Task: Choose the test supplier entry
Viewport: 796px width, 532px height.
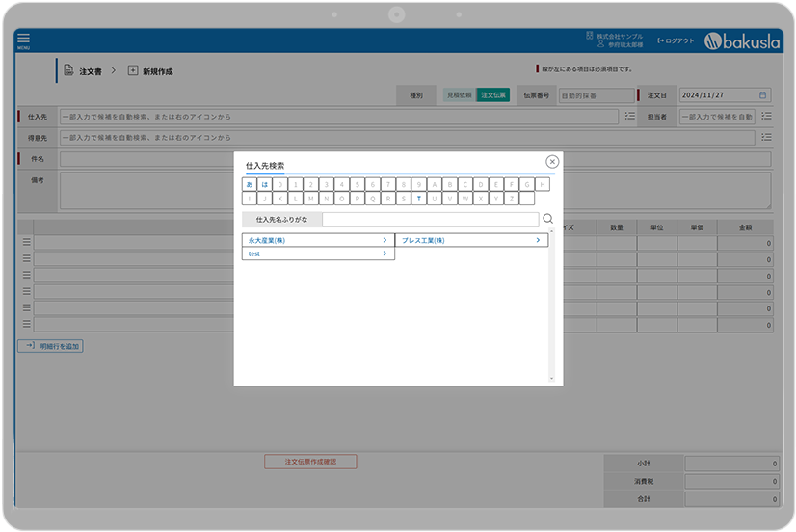Action: tap(318, 253)
